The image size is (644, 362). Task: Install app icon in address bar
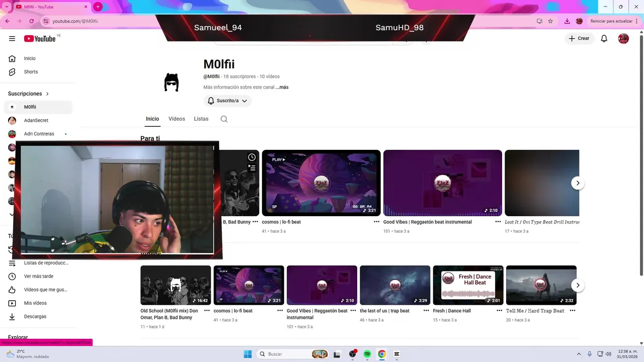coord(539,21)
